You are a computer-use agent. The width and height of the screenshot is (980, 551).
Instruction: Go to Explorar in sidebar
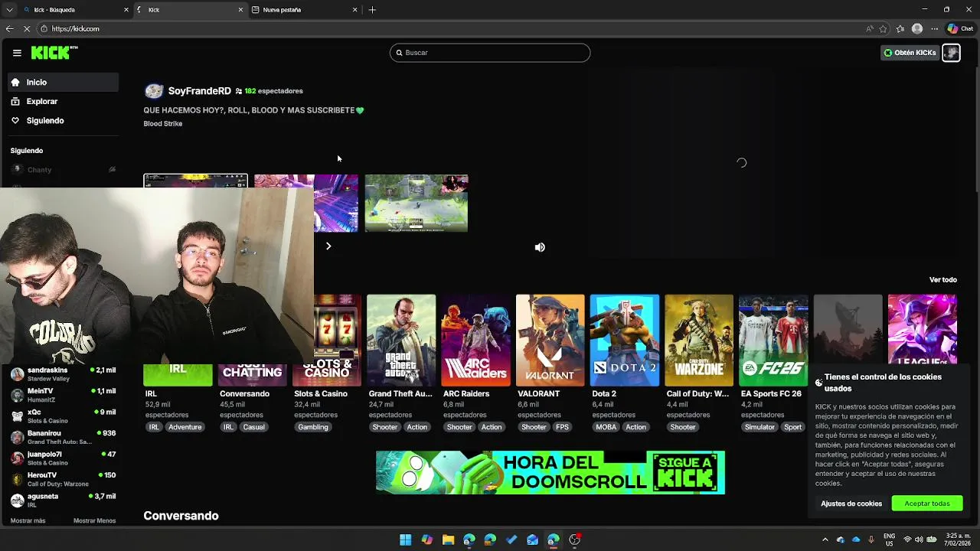(x=64, y=101)
